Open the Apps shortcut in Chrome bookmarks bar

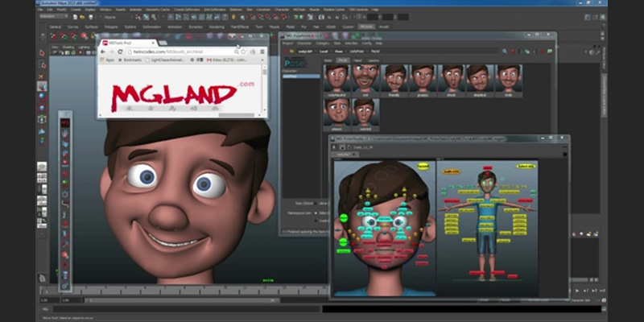107,60
